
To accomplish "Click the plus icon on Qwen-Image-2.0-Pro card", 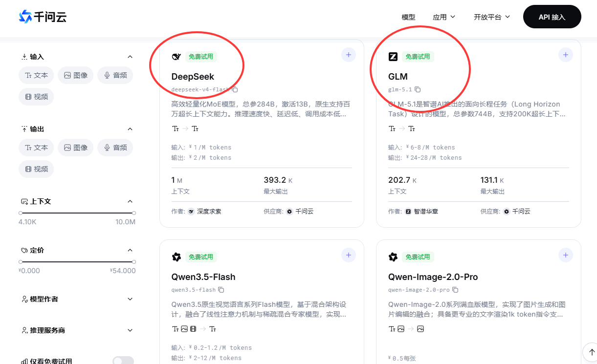I will [x=565, y=255].
